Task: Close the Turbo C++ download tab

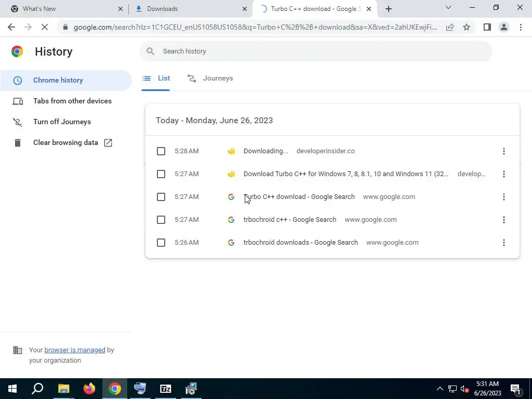Action: coord(369,9)
